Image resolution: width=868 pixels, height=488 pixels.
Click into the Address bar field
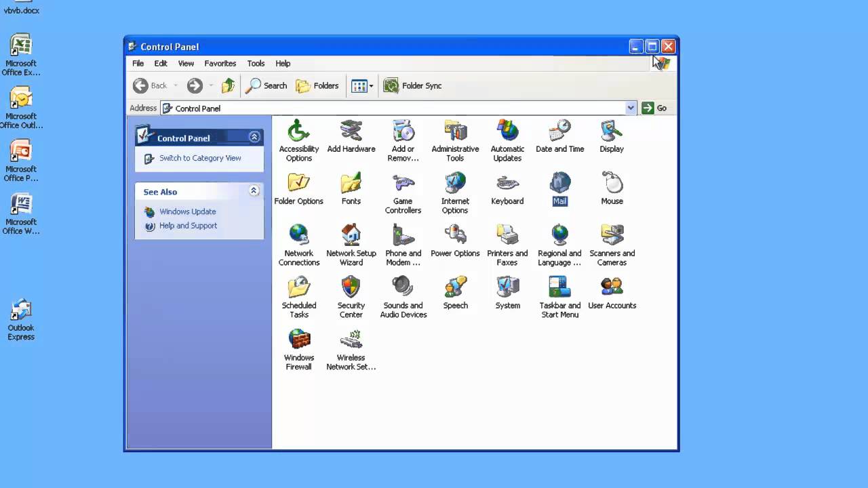(398, 108)
